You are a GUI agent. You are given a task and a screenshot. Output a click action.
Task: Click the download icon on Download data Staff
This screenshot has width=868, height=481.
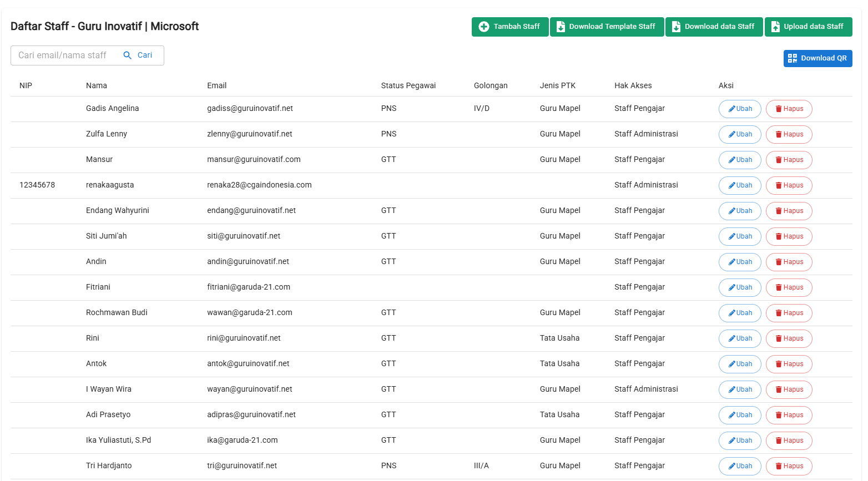(676, 26)
